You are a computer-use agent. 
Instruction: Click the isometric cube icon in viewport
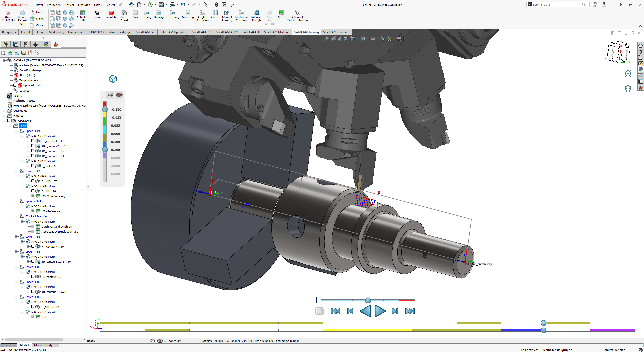click(x=113, y=79)
